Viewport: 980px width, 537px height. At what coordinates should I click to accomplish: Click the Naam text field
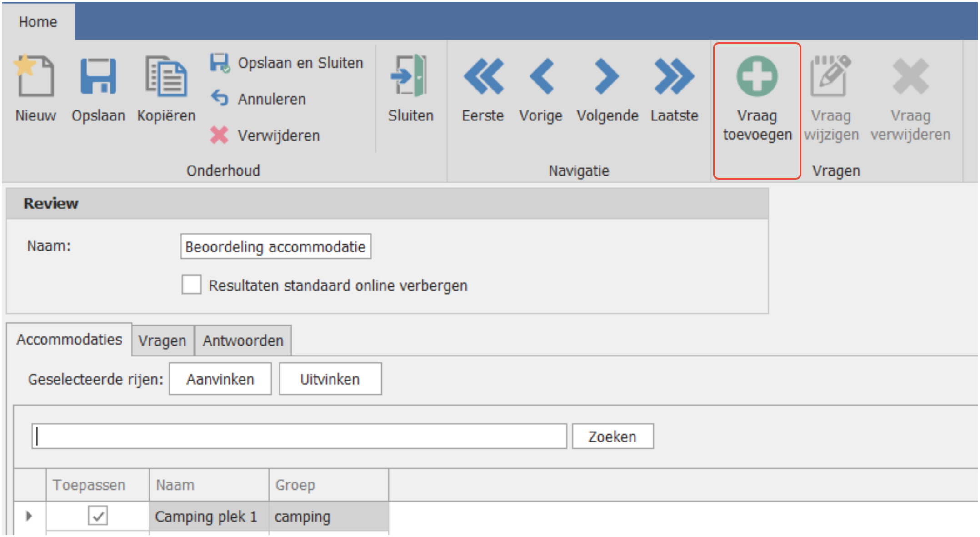pos(275,246)
